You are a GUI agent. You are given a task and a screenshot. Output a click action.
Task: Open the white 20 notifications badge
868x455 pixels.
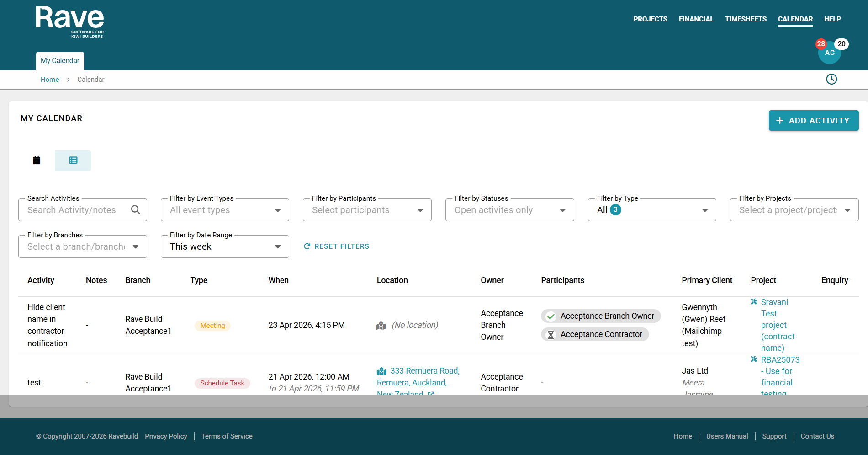pos(842,44)
